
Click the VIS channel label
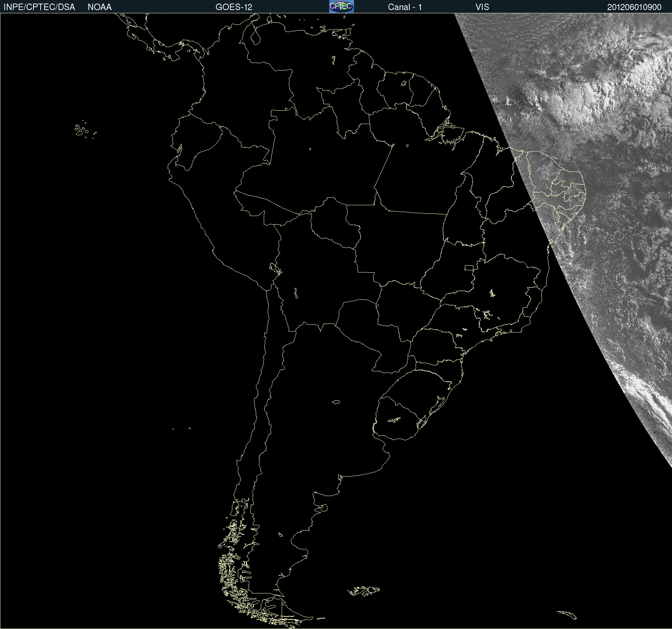tap(482, 7)
